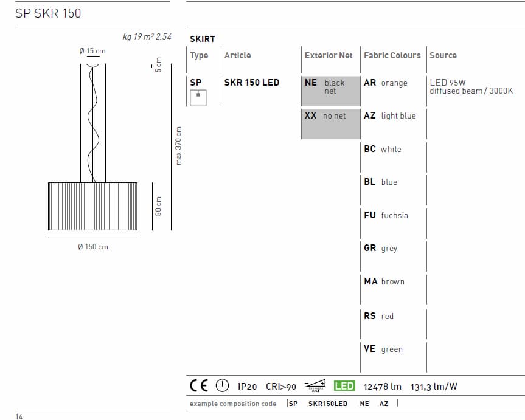Expand the Source column details

[x=443, y=55]
